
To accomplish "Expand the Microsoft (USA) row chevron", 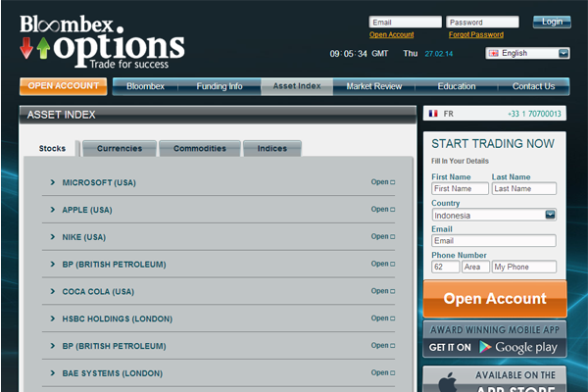I will pyautogui.click(x=53, y=182).
